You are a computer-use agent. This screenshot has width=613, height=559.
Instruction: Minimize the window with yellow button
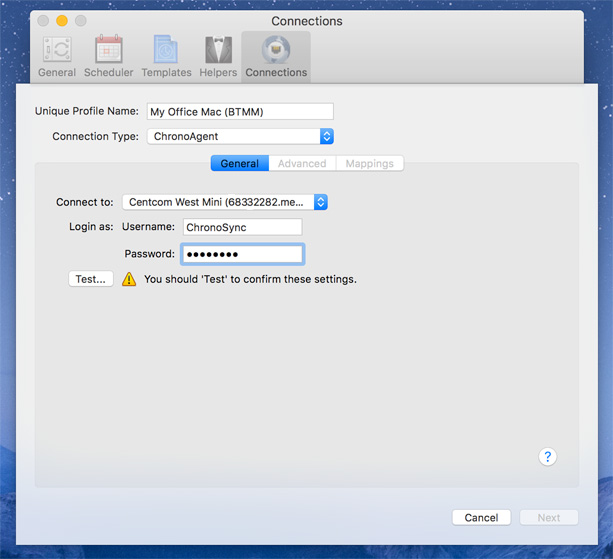pos(62,20)
